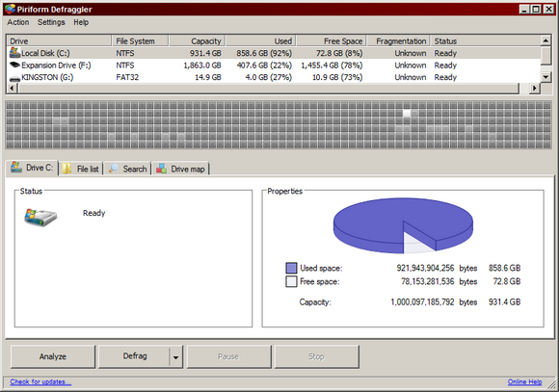The image size is (559, 392).
Task: Minimize the Defraggler window
Action: click(523, 10)
